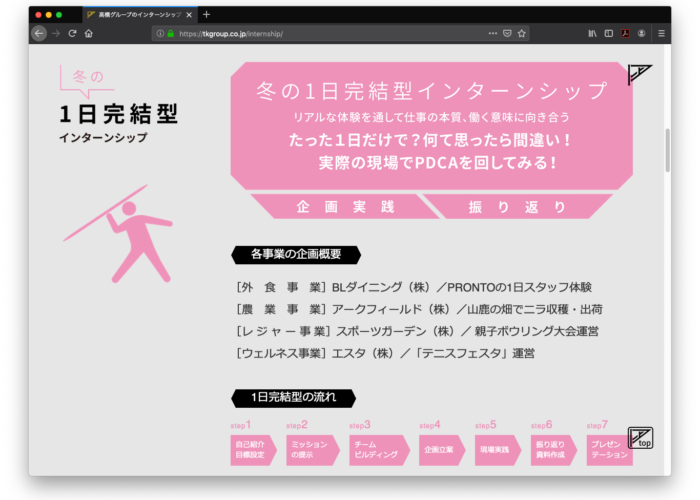Click the scroll-to-top logo button

[x=640, y=438]
